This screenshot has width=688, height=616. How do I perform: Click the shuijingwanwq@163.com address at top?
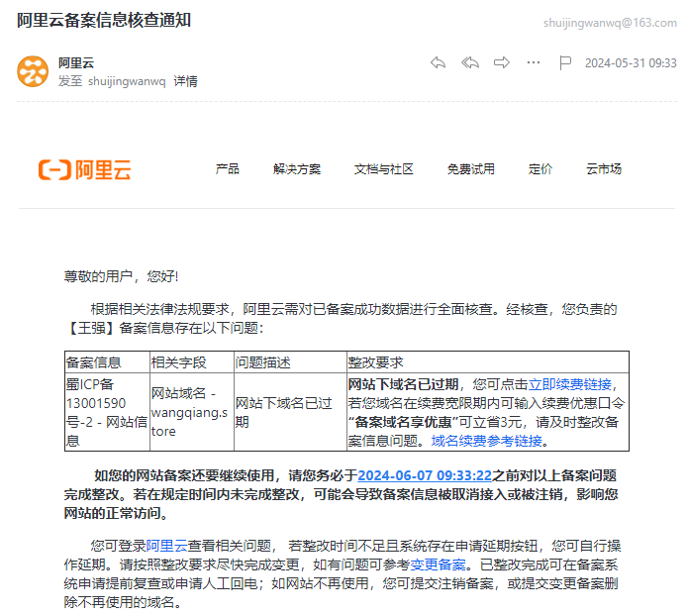pos(610,23)
